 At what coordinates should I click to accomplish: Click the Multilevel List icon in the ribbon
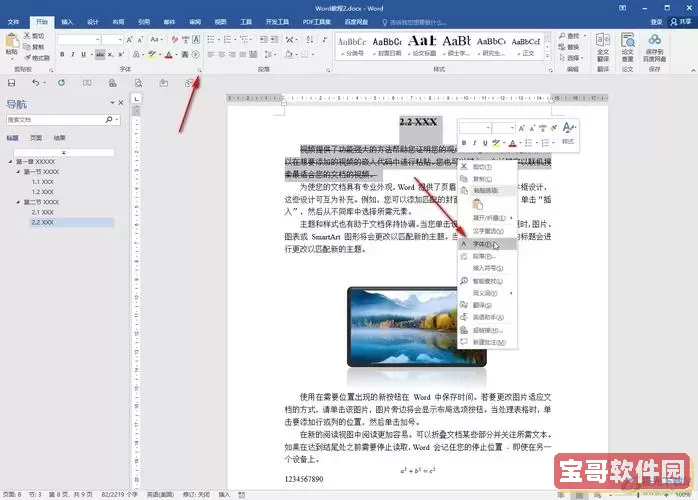(x=245, y=40)
